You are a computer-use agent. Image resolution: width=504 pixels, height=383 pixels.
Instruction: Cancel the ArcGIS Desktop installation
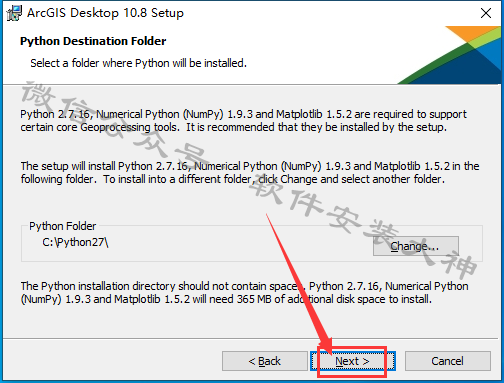tap(448, 361)
